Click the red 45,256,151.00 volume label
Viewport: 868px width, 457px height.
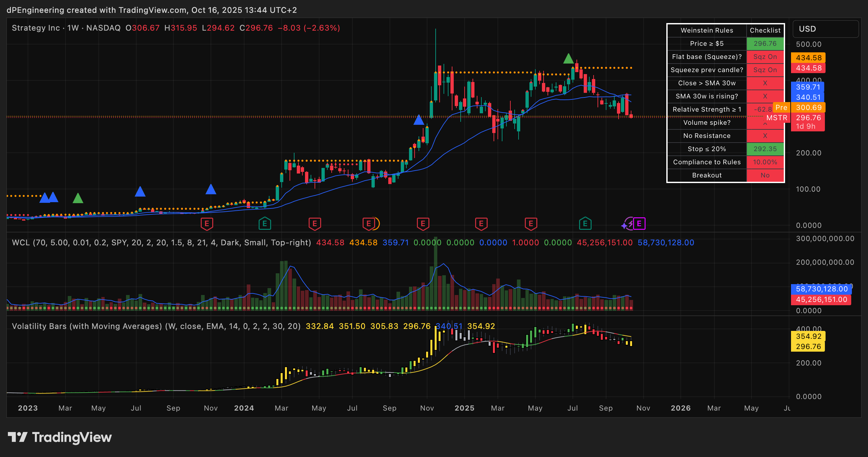click(x=821, y=300)
